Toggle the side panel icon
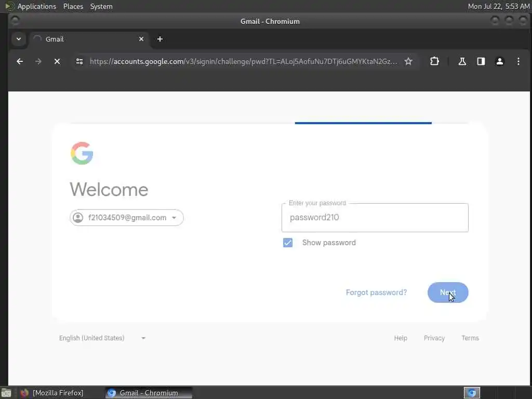The height and width of the screenshot is (399, 532). (x=481, y=61)
